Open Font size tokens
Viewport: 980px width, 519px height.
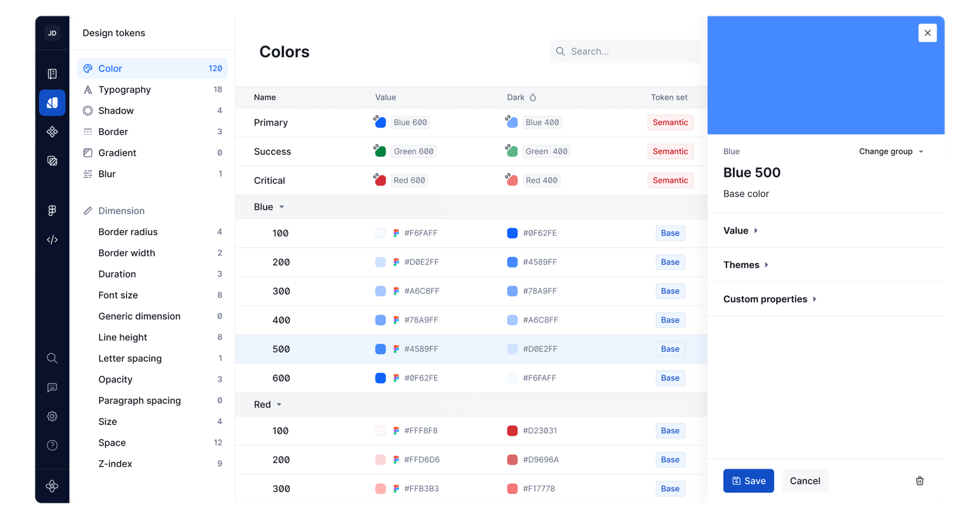pos(152,295)
